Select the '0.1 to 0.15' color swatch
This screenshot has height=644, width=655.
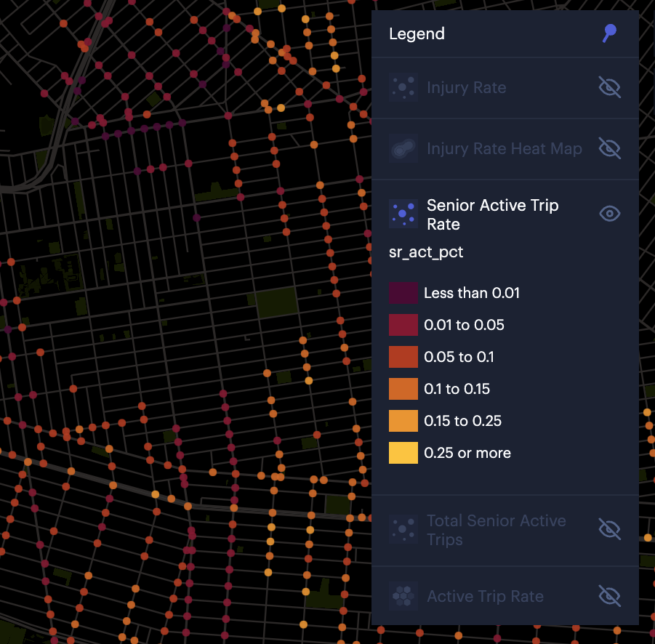[x=403, y=389]
